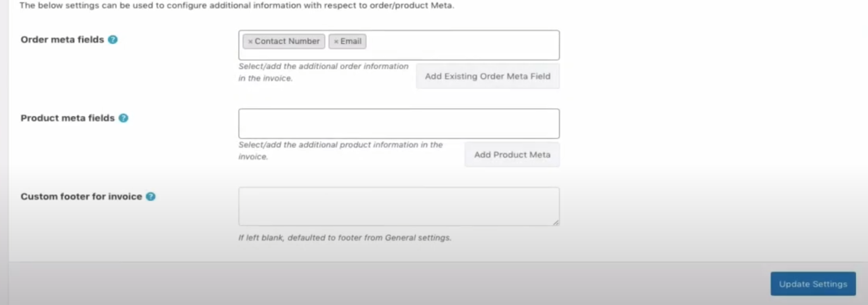Open help tooltip for Product meta fields
The height and width of the screenshot is (305, 868).
(x=123, y=118)
